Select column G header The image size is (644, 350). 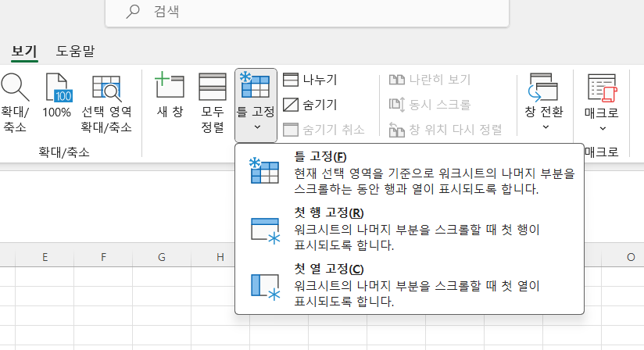162,257
